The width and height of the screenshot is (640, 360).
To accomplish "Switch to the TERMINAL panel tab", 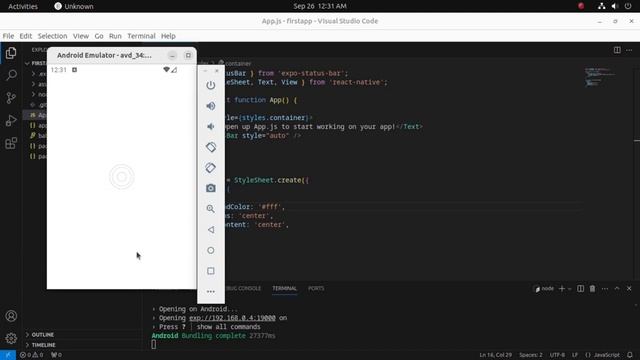I will tap(284, 288).
